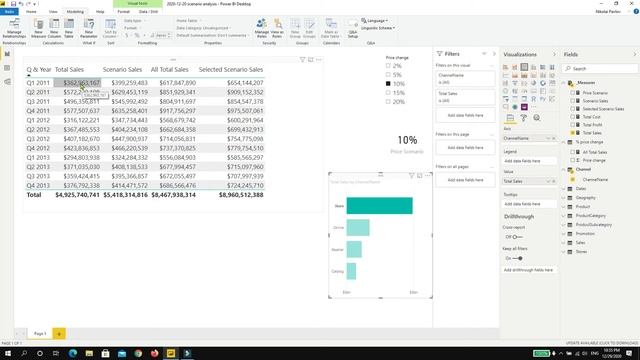Open more options on the bar chart visual
This screenshot has width=640, height=360.
pyautogui.click(x=428, y=176)
